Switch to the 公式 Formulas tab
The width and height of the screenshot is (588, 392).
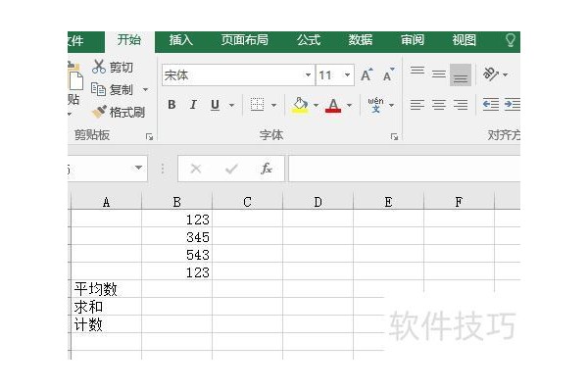(x=309, y=40)
